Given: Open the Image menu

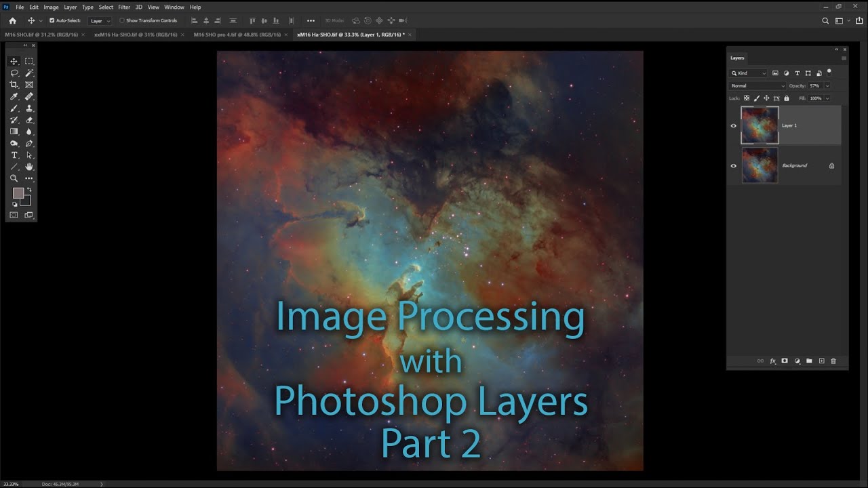Looking at the screenshot, I should click(51, 7).
